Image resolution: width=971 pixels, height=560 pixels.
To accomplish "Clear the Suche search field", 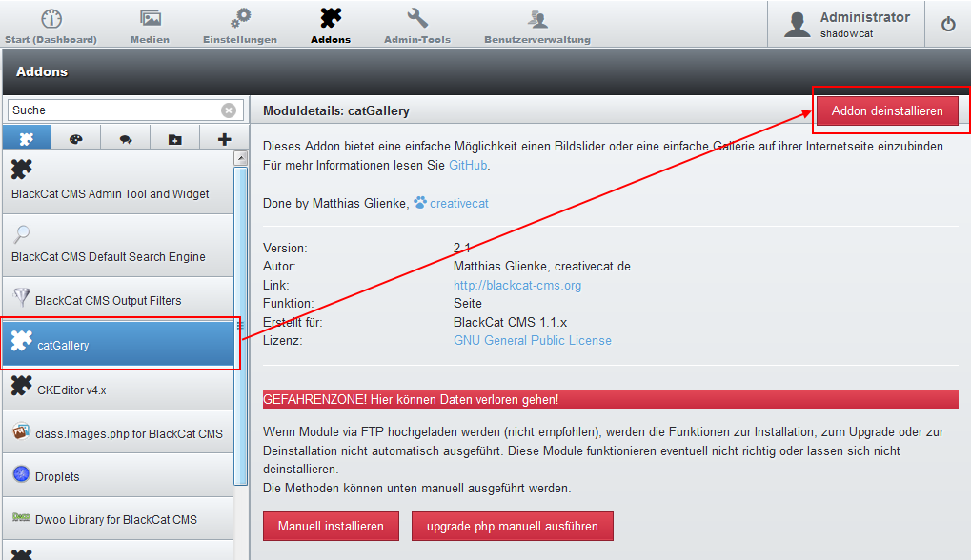I will tap(229, 110).
